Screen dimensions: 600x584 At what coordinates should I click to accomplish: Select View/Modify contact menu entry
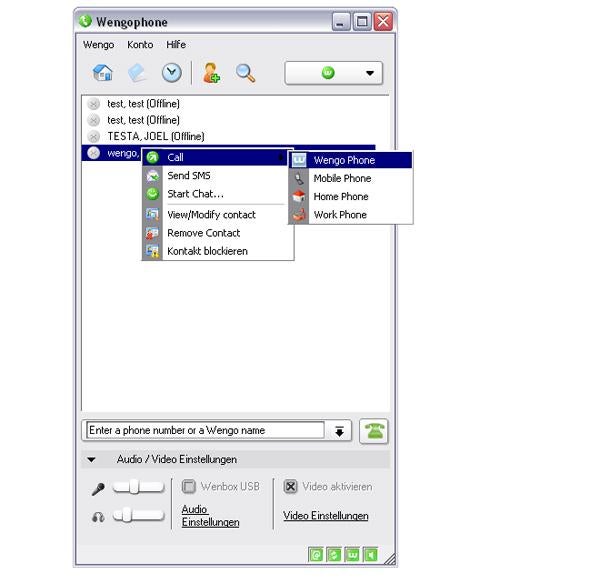pos(218,214)
